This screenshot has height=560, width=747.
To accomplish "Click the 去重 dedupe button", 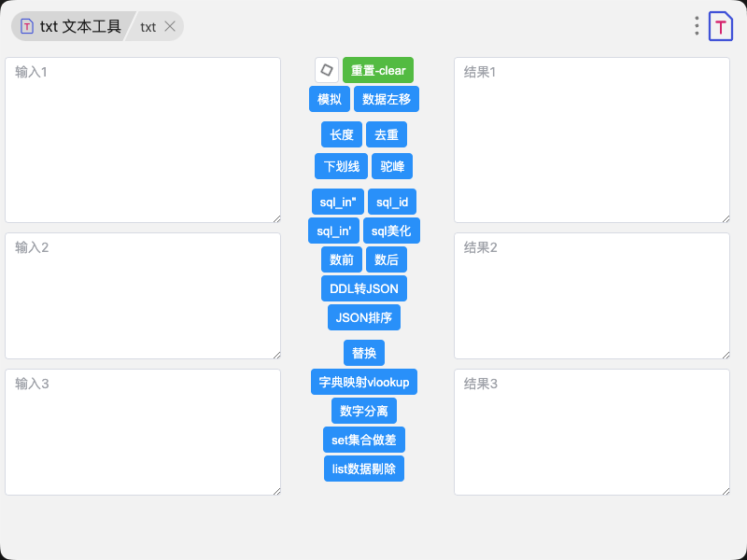I will [x=387, y=134].
